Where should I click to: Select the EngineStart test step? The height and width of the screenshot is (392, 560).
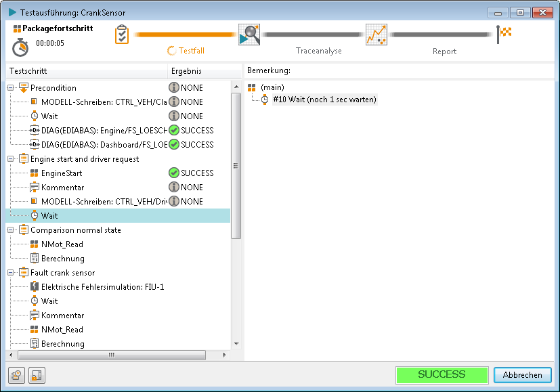click(x=62, y=173)
